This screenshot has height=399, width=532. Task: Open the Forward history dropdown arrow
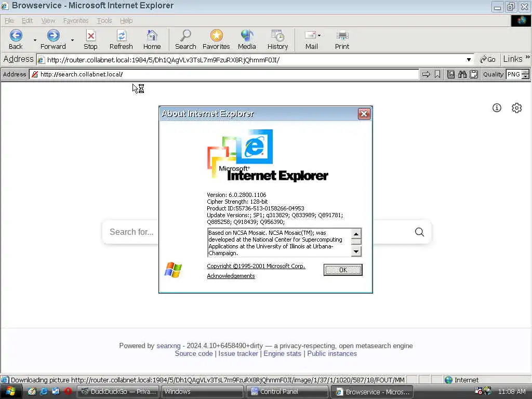click(x=72, y=40)
